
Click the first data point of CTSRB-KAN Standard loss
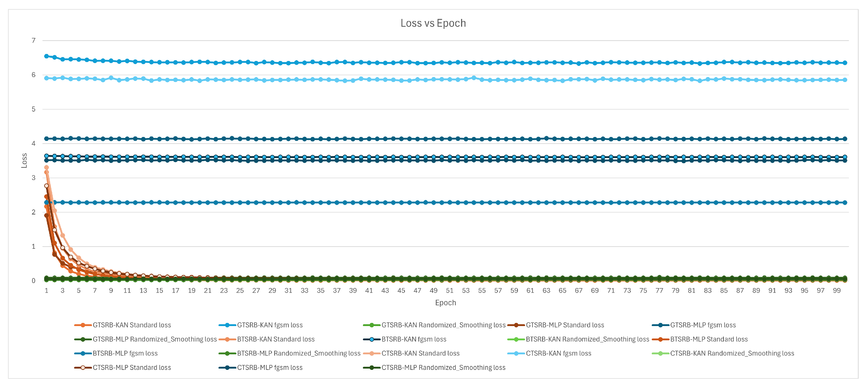pyautogui.click(x=46, y=167)
